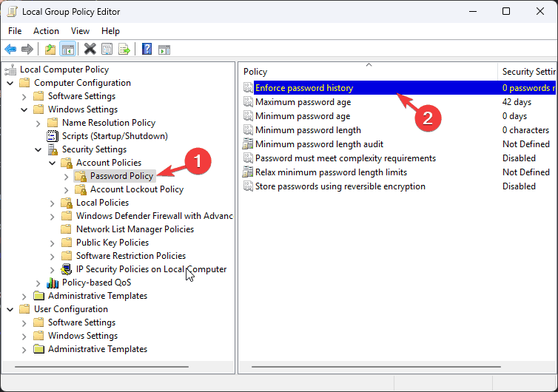This screenshot has height=392, width=558.
Task: Collapse the User Configuration node
Action: point(10,309)
